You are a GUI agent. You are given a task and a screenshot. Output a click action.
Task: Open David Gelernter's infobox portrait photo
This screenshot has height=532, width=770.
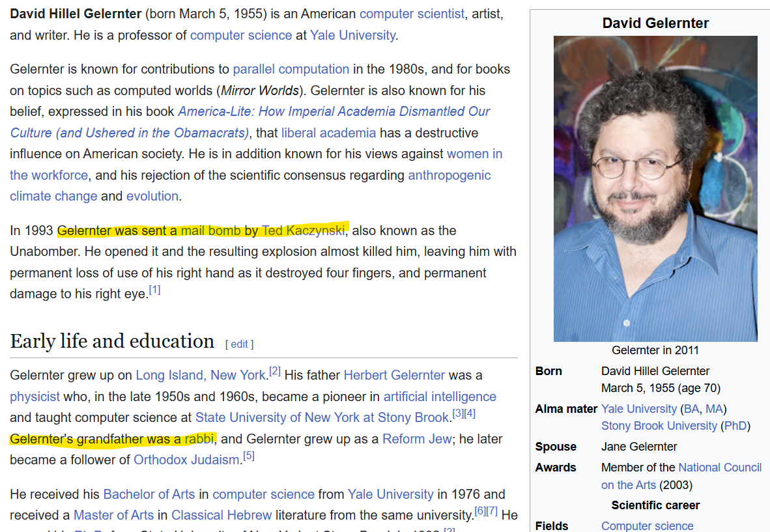[x=655, y=188]
